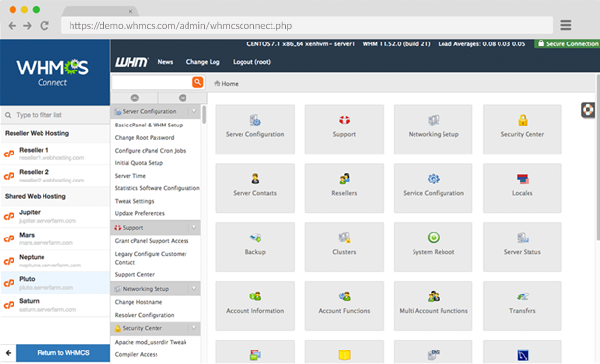Select the Mars server
This screenshot has height=364, width=600.
(x=55, y=238)
